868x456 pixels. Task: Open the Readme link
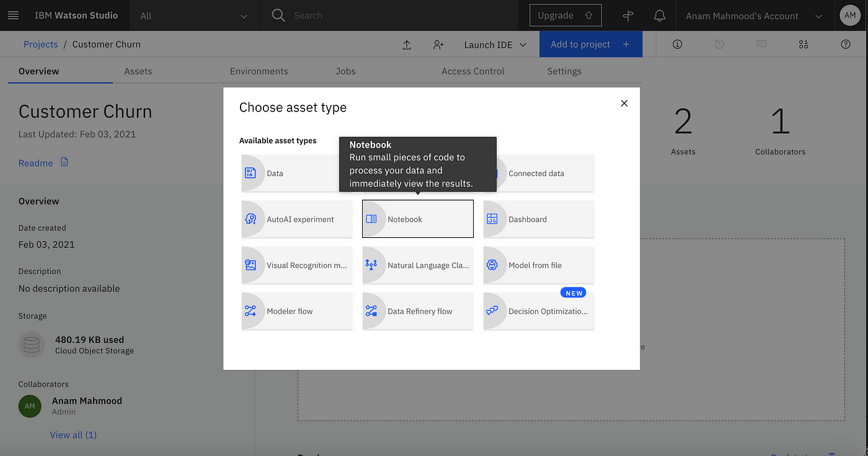35,163
